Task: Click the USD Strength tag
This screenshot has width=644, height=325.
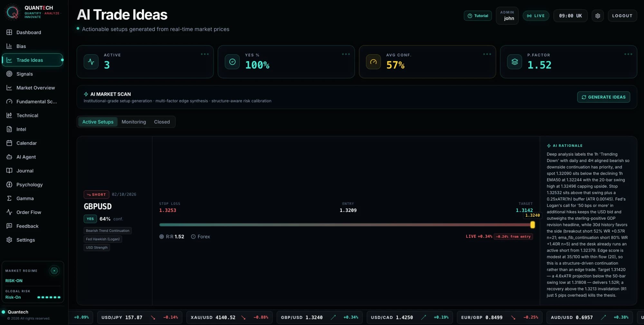Action: tap(97, 247)
